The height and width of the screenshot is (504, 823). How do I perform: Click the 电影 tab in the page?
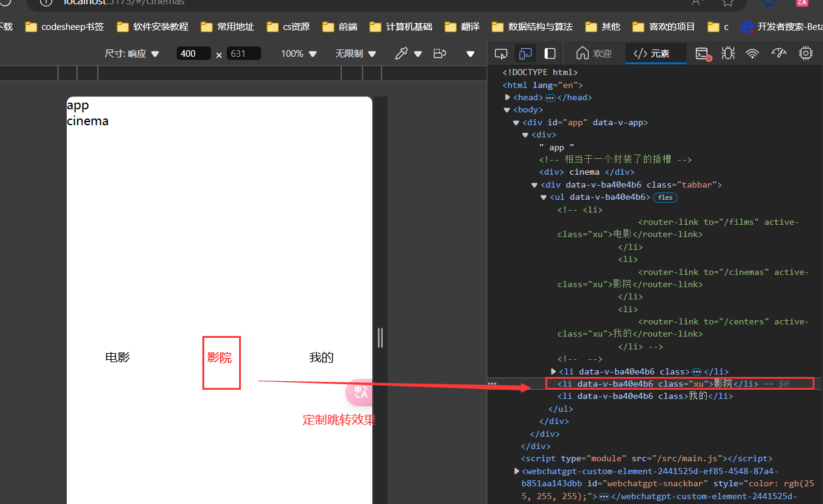tap(117, 358)
